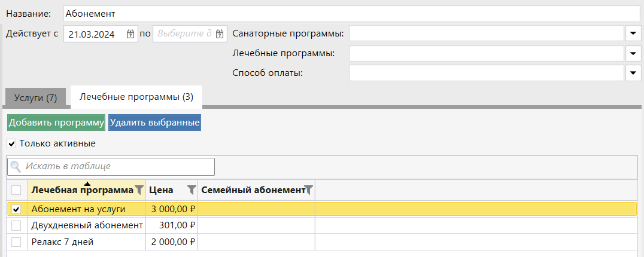Viewport: 644px width, 257px height.
Task: Click filter icon in Семейный абонемент column
Action: coord(309,190)
